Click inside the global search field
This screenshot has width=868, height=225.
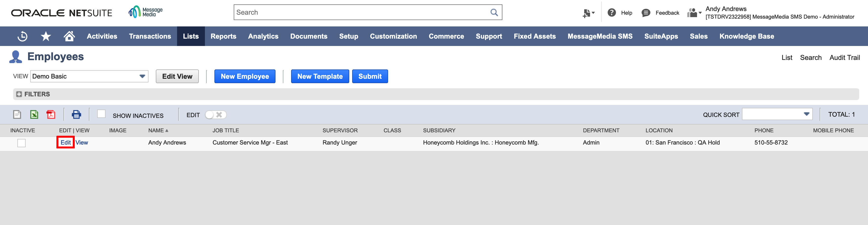[337, 12]
